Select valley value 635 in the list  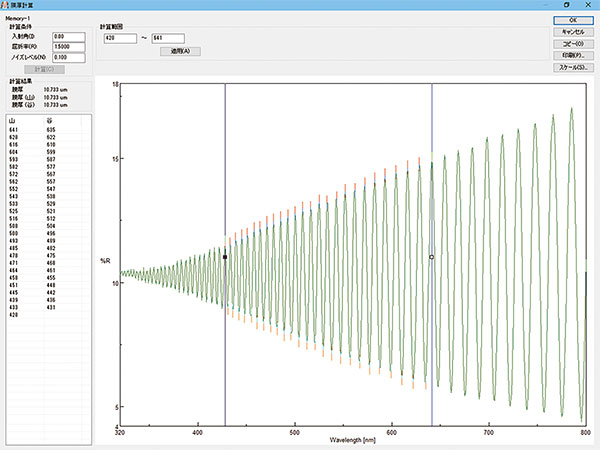coord(51,130)
